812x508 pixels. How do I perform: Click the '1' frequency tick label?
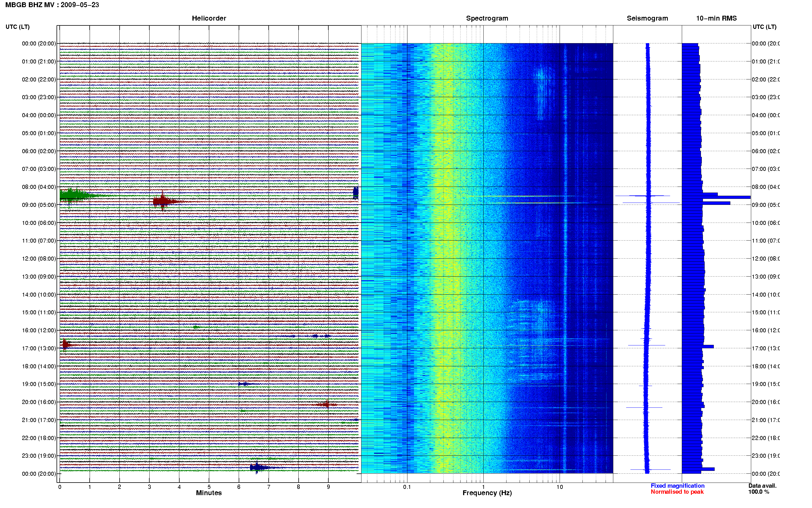click(x=483, y=487)
